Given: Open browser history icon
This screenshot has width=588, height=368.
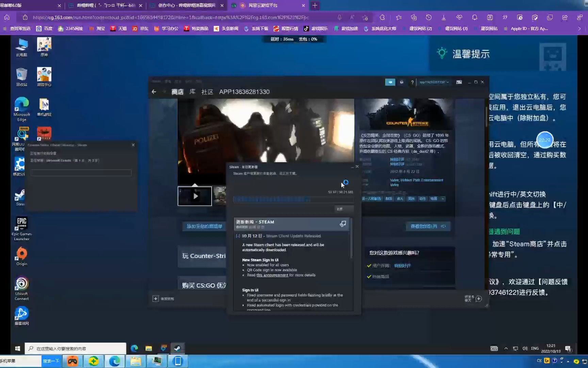Looking at the screenshot, I should (429, 17).
